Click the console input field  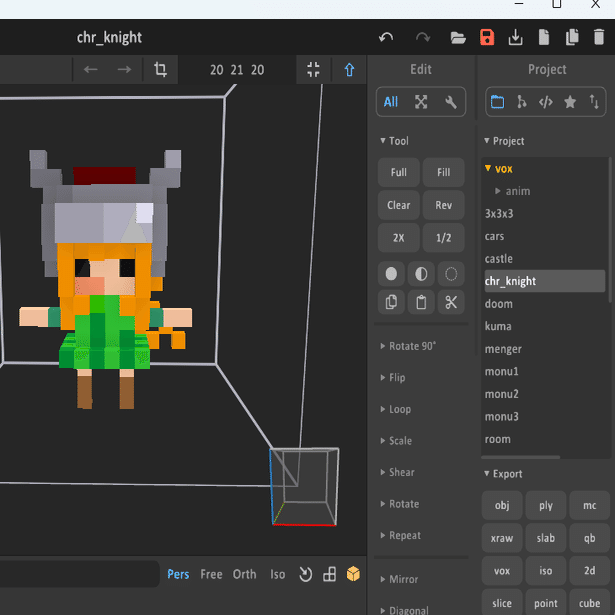coord(80,574)
